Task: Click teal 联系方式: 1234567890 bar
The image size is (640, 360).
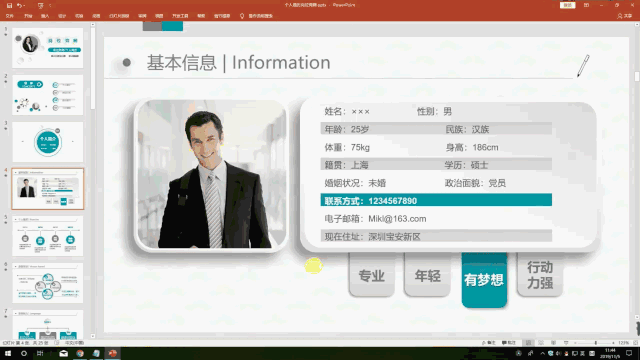Action: (x=436, y=200)
